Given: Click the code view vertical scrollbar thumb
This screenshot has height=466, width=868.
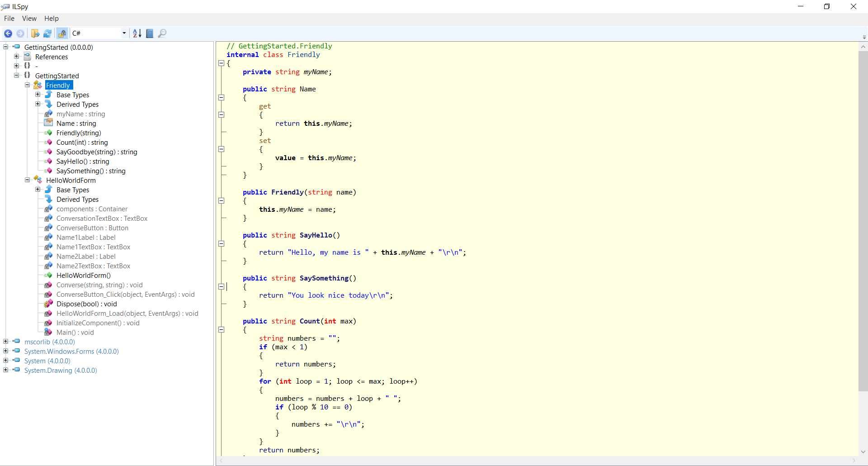Looking at the screenshot, I should [x=863, y=221].
